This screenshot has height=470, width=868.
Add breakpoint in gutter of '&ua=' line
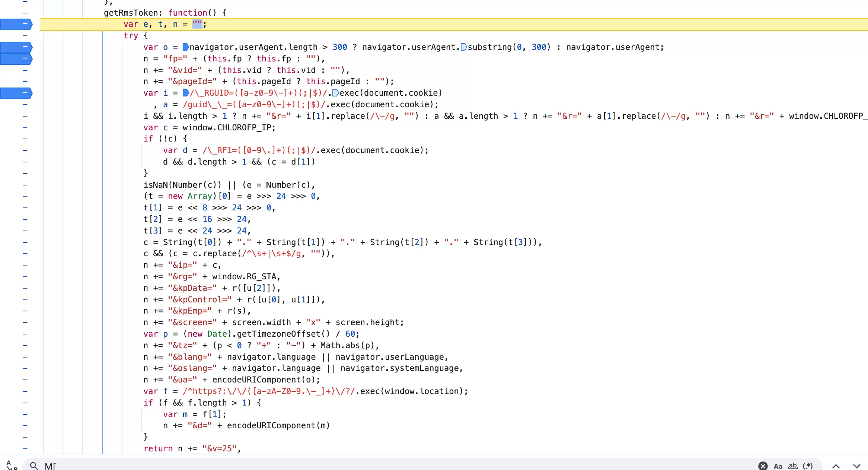pyautogui.click(x=25, y=380)
